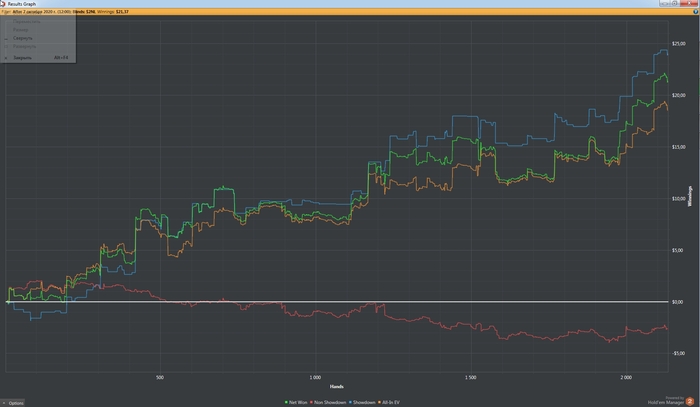Click the 'Results Graph' window title
This screenshot has height=407, width=700.
21,4
